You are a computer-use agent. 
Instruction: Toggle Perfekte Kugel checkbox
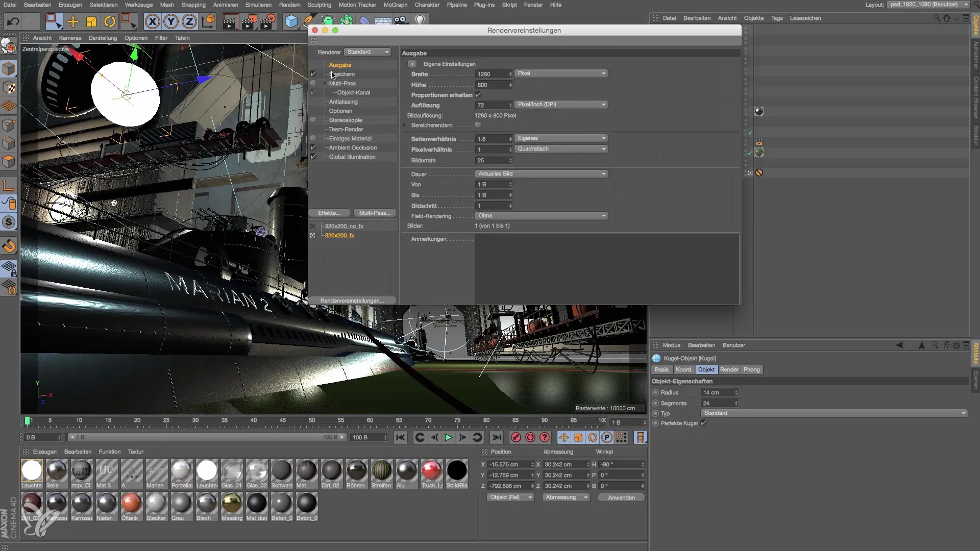704,423
